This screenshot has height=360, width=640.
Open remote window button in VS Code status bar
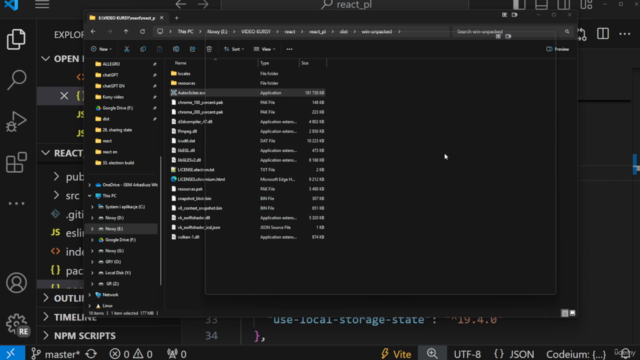coord(11,353)
